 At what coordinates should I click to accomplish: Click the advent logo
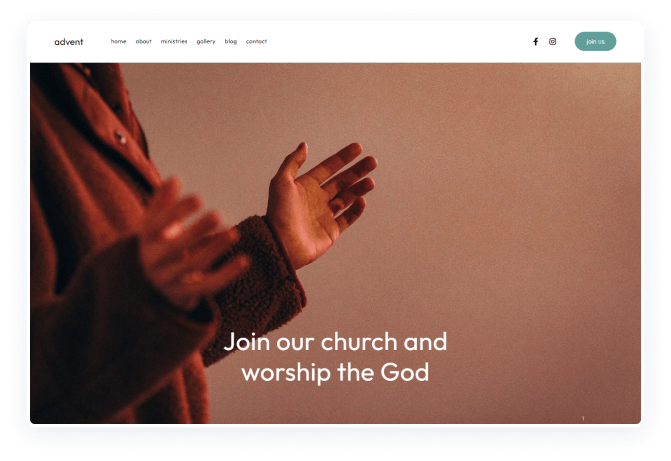click(68, 42)
